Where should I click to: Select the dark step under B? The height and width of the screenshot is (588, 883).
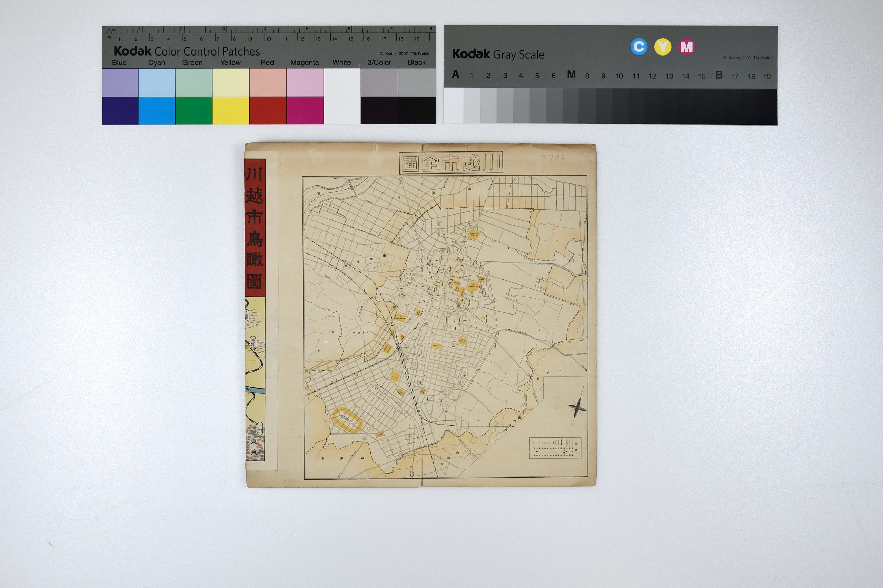point(719,107)
